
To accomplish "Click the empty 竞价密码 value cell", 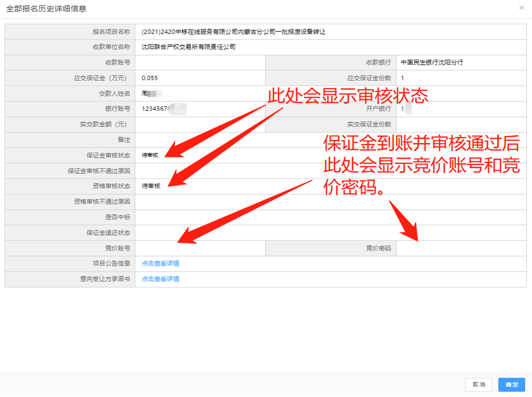I will [462, 248].
